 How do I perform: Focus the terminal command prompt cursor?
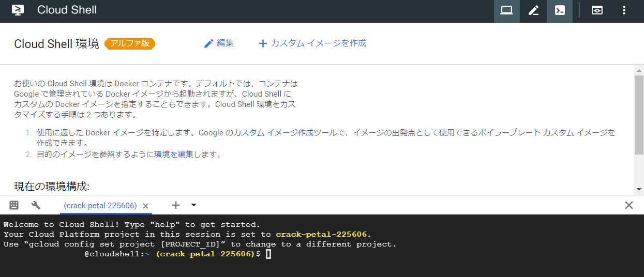(268, 254)
